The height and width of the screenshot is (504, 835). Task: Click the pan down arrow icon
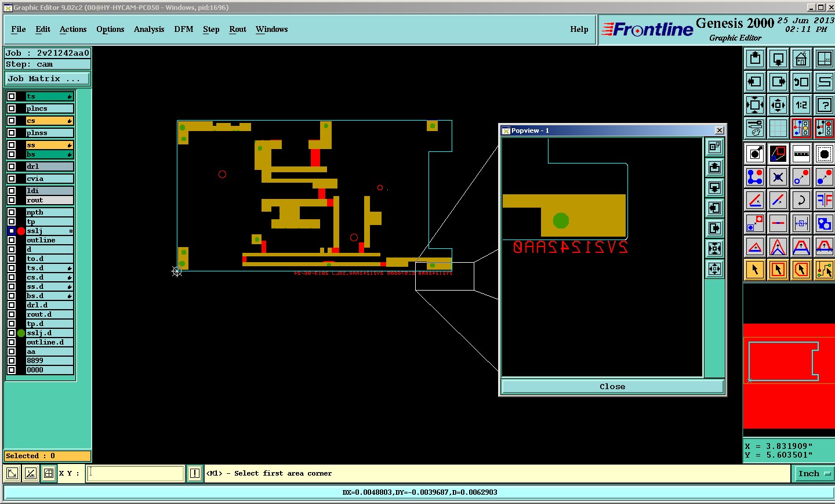point(778,59)
